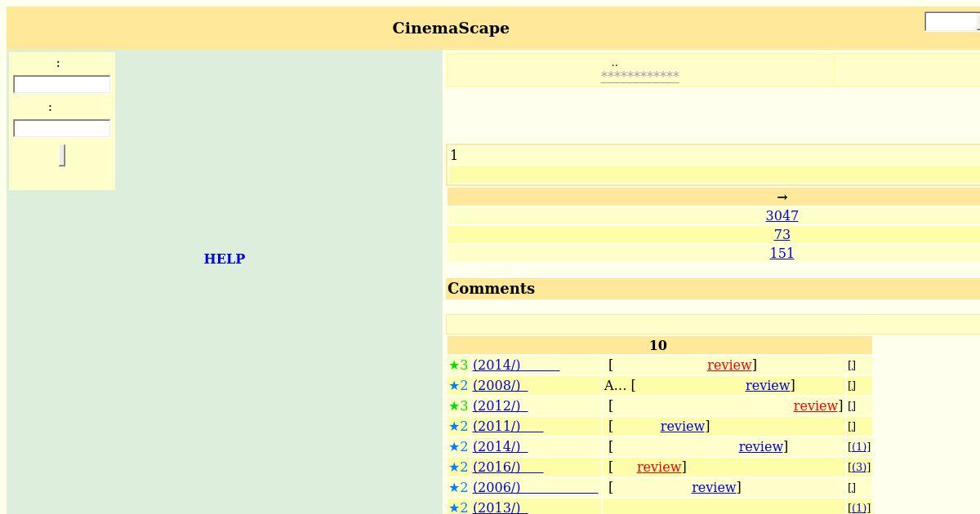
Task: Click the Comments section heading
Action: 491,288
